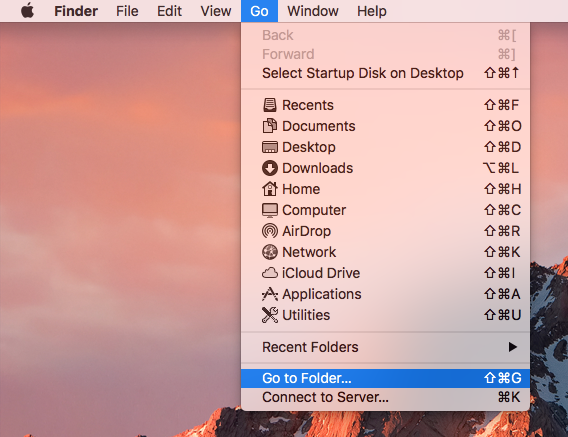The width and height of the screenshot is (568, 437).
Task: Open the View menu in menu bar
Action: click(216, 11)
